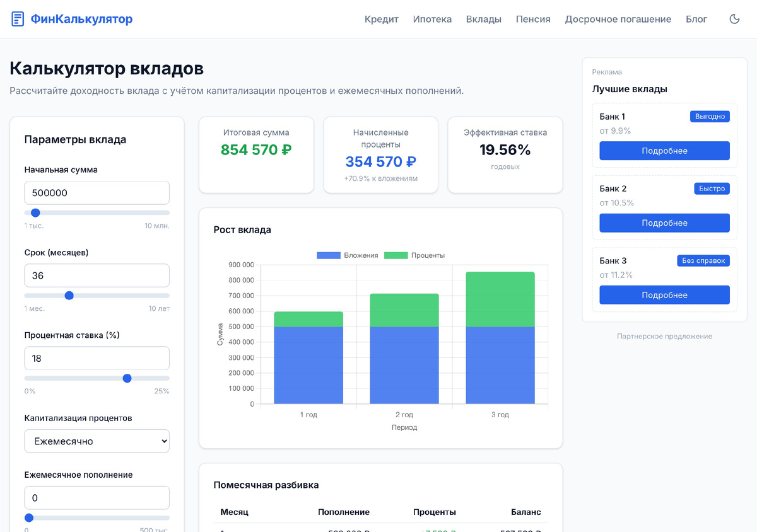Click the Срок (месяцев) slider thumb
The image size is (757, 532).
(69, 296)
